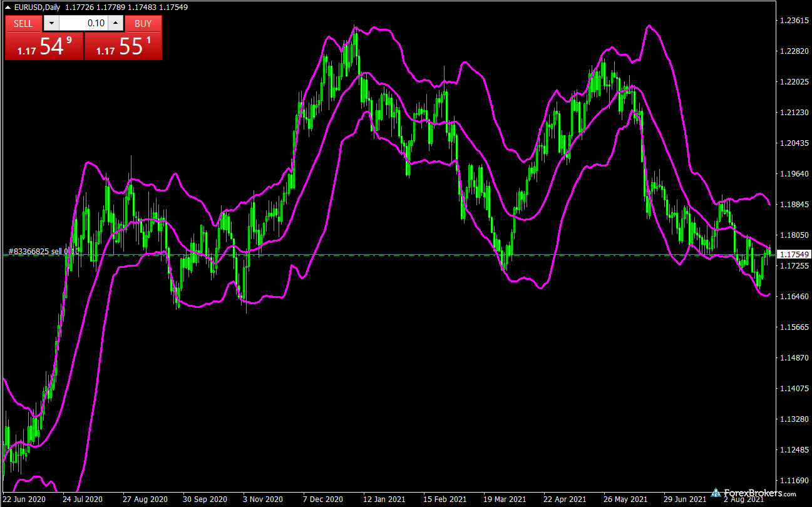Image resolution: width=812 pixels, height=507 pixels.
Task: Increase the lot volume with up arrow
Action: (116, 23)
